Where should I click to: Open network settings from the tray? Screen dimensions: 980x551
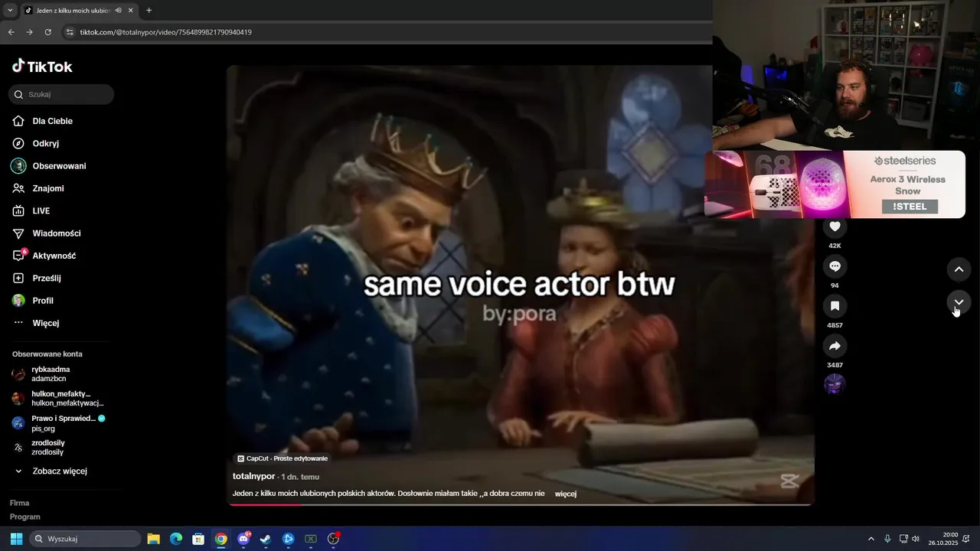coord(903,539)
